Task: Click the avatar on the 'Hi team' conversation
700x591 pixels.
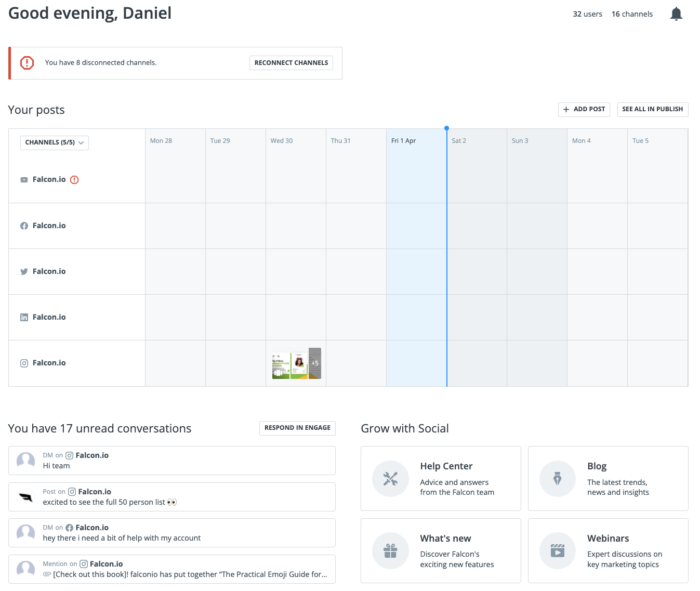Action: (x=25, y=461)
